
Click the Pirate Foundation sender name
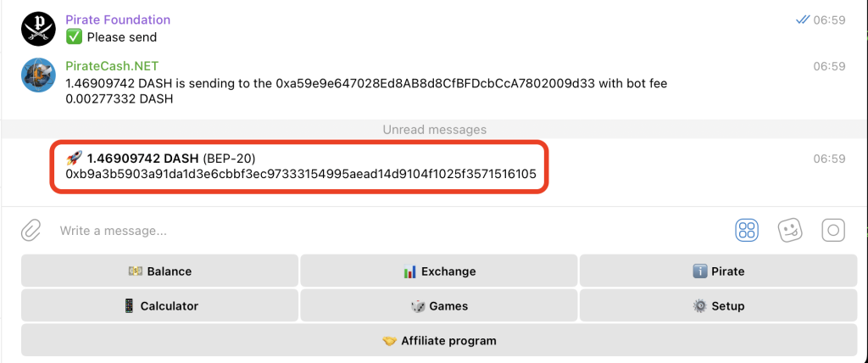coord(118,20)
